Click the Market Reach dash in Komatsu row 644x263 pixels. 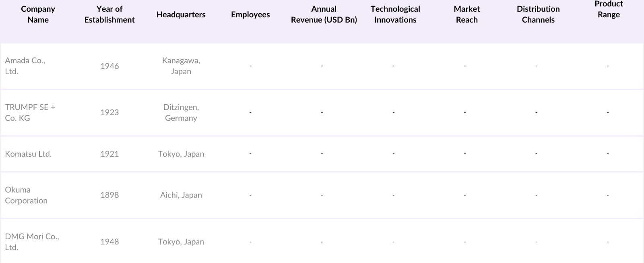(x=464, y=153)
